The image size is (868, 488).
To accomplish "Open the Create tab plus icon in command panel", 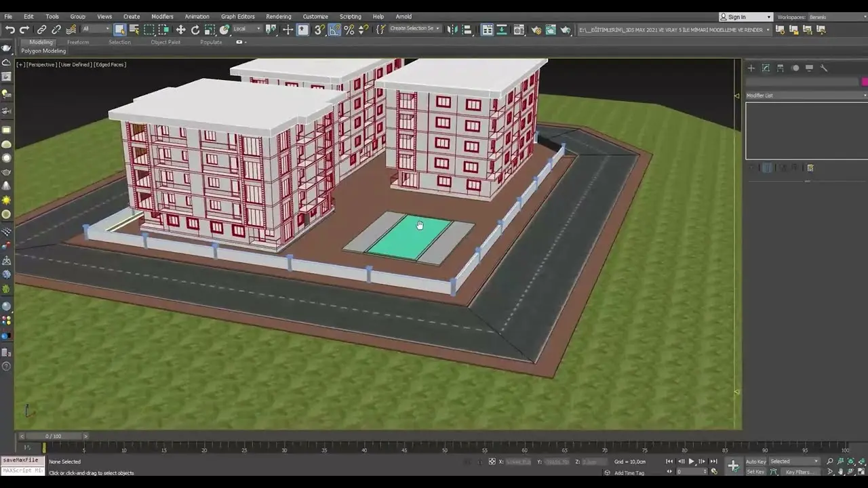I will click(x=751, y=68).
